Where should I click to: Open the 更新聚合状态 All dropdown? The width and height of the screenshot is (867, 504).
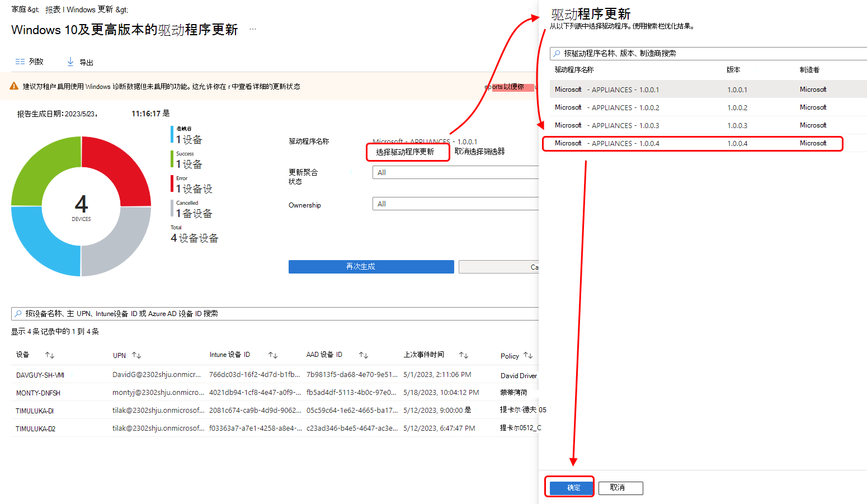(x=455, y=173)
